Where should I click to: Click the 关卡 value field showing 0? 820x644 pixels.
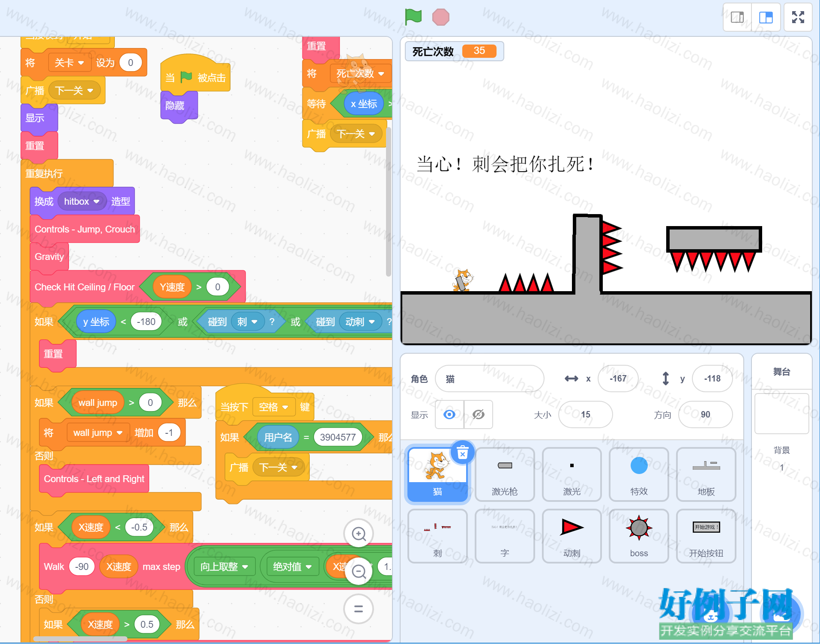pyautogui.click(x=131, y=63)
